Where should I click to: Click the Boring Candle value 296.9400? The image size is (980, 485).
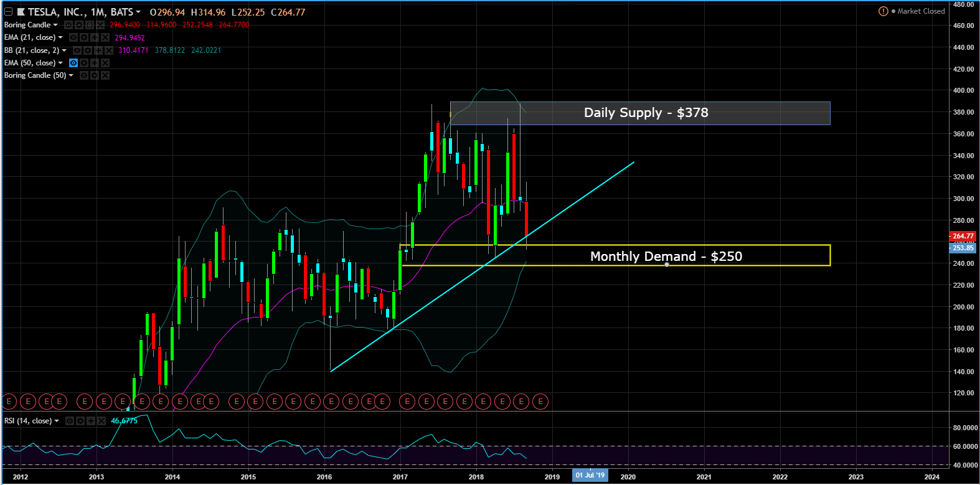click(x=125, y=25)
